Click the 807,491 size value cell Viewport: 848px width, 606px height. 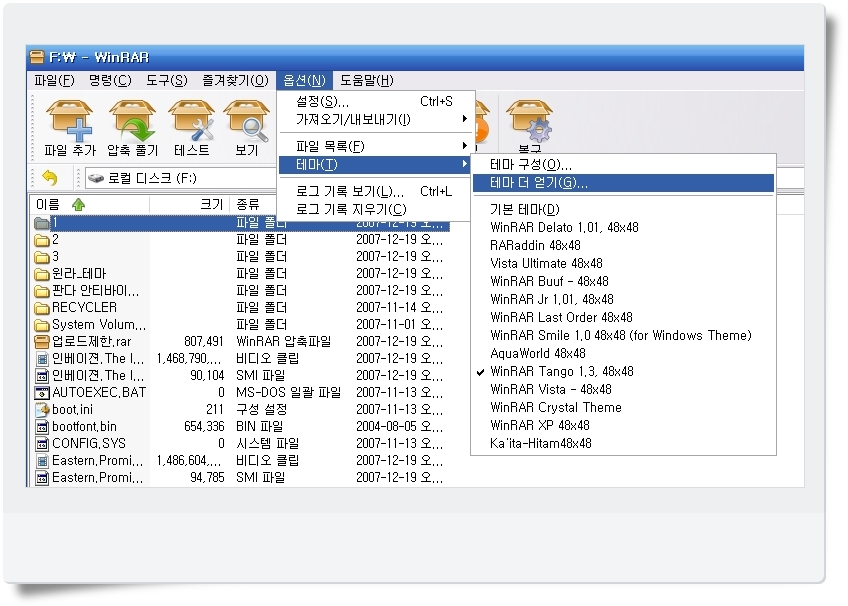[x=203, y=342]
